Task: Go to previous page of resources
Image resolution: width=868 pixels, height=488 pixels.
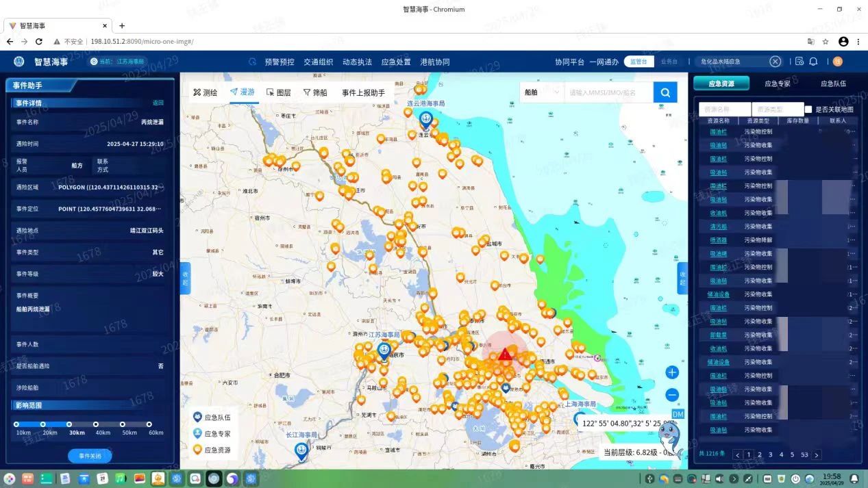Action: coord(738,454)
